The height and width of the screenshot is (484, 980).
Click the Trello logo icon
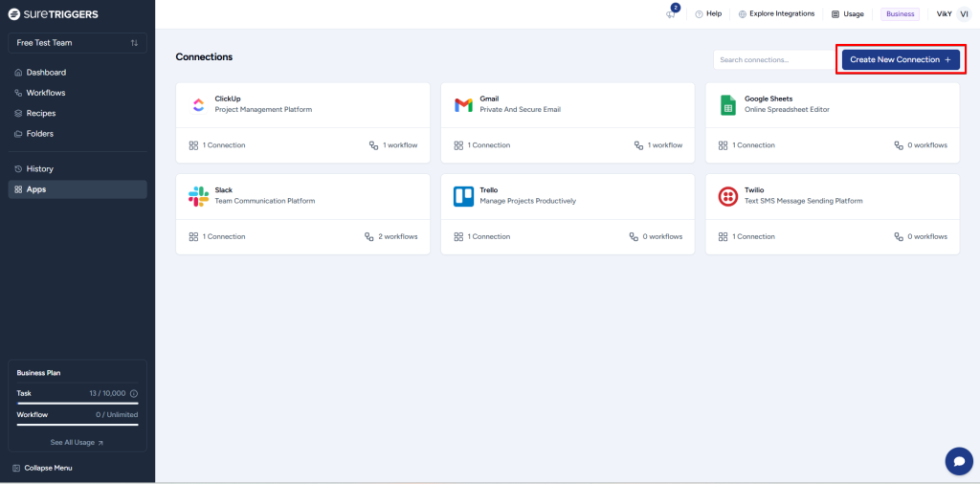463,196
